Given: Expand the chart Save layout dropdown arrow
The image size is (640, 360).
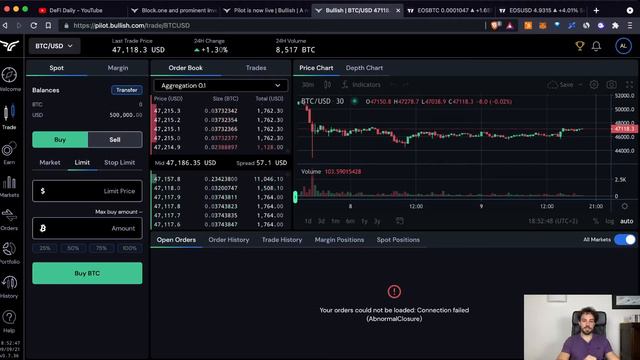Looking at the screenshot, I should pos(580,84).
